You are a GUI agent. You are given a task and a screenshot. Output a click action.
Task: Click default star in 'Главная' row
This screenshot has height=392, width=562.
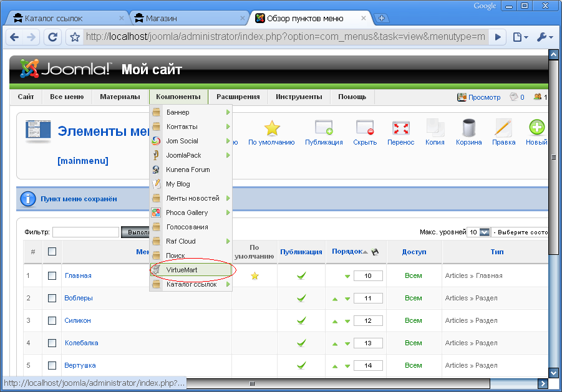tap(254, 275)
